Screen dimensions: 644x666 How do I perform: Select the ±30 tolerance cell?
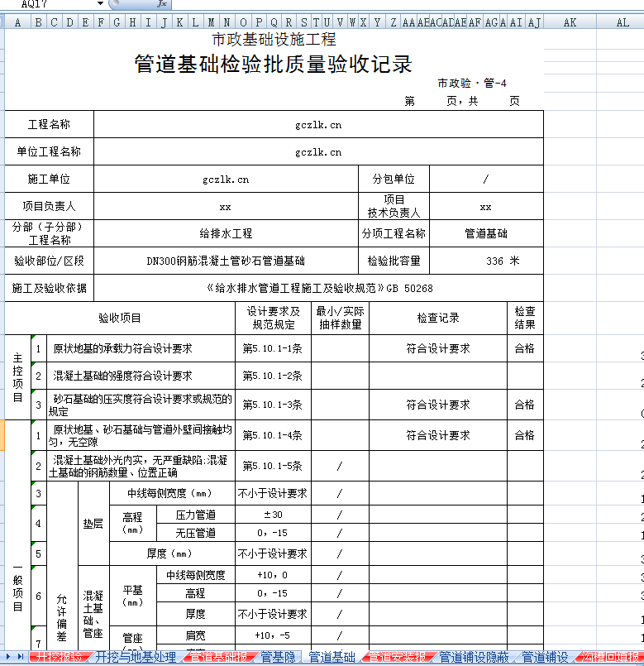pos(273,515)
